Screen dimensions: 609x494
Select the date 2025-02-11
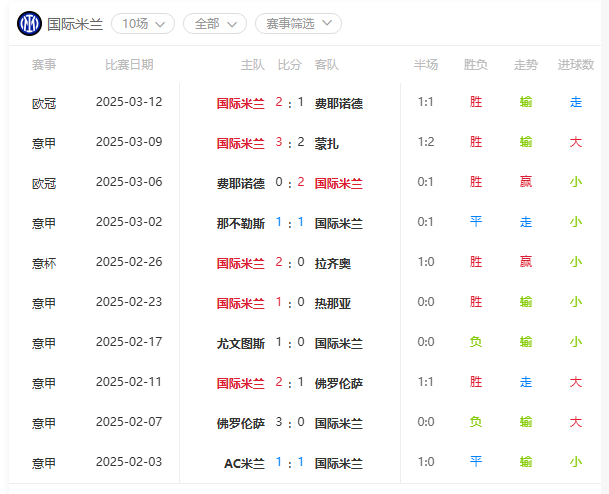129,382
